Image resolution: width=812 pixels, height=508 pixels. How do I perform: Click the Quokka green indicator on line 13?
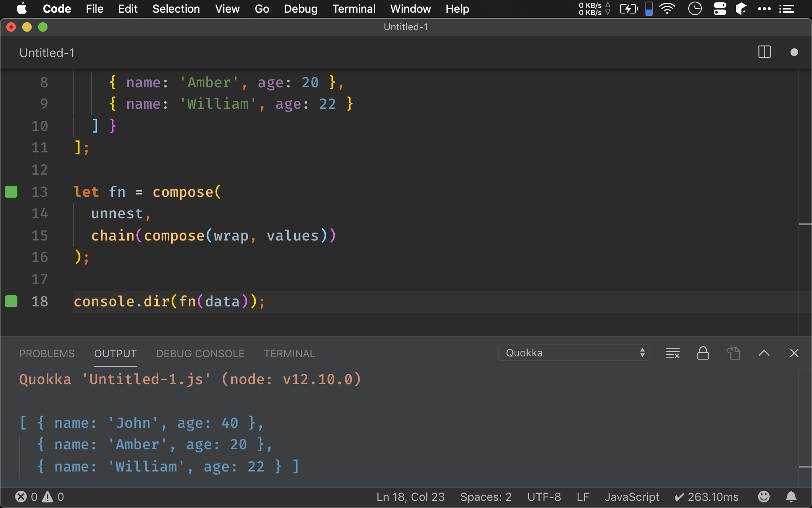(11, 192)
